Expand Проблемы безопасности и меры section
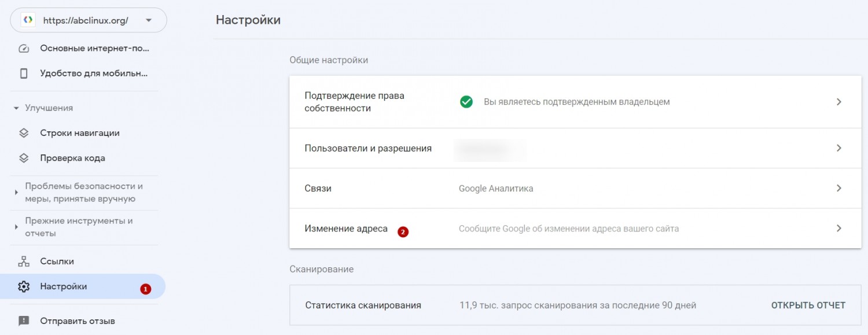The height and width of the screenshot is (335, 868). (x=16, y=193)
